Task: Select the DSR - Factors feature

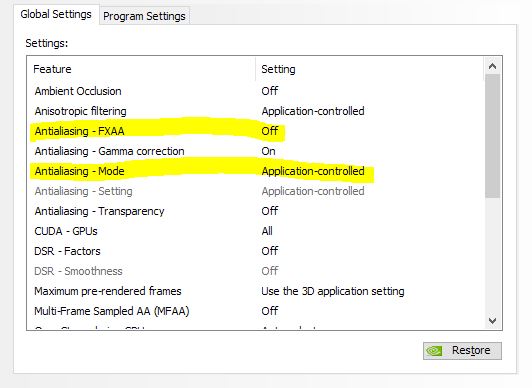Action: coord(67,251)
